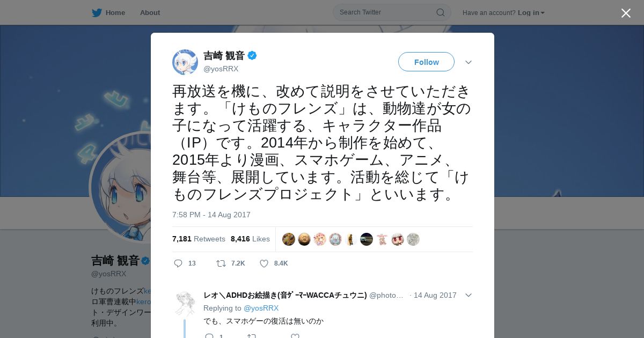Open the tweet author's avatar
The width and height of the screenshot is (644, 338).
[185, 62]
